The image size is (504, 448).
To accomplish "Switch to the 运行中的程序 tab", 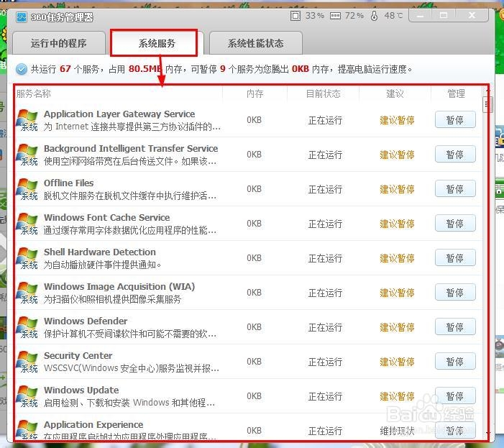I will click(x=59, y=43).
